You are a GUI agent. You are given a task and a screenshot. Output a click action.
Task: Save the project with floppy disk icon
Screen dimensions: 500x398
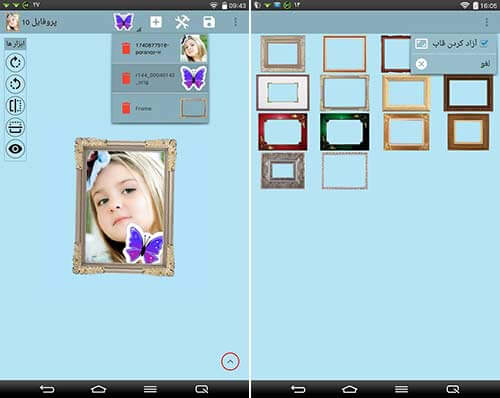point(209,22)
